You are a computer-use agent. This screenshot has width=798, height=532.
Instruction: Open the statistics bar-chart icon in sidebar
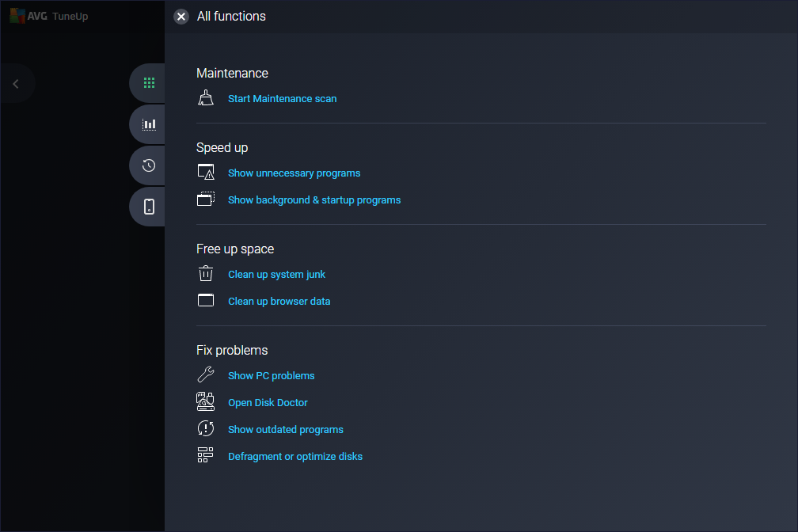[x=147, y=123]
